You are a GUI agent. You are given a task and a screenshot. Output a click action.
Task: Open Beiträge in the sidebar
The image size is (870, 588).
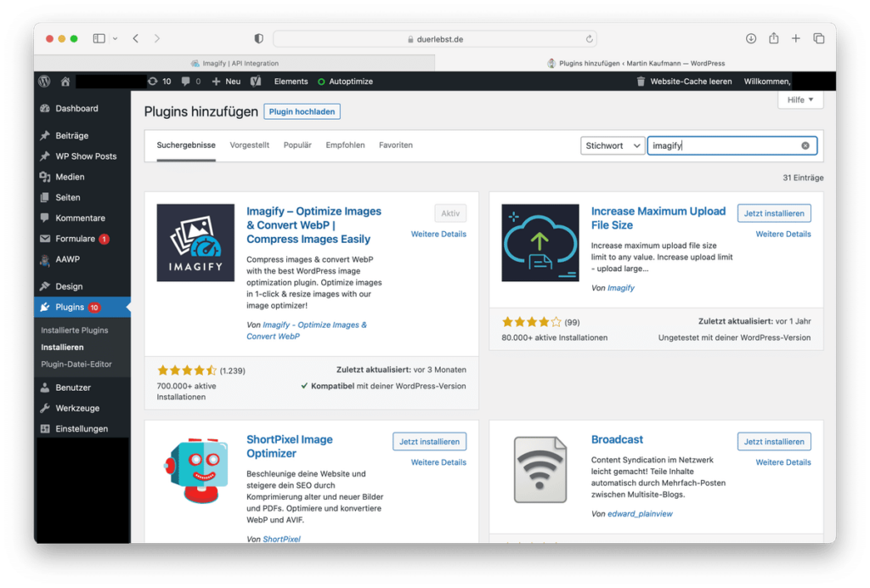point(82,135)
